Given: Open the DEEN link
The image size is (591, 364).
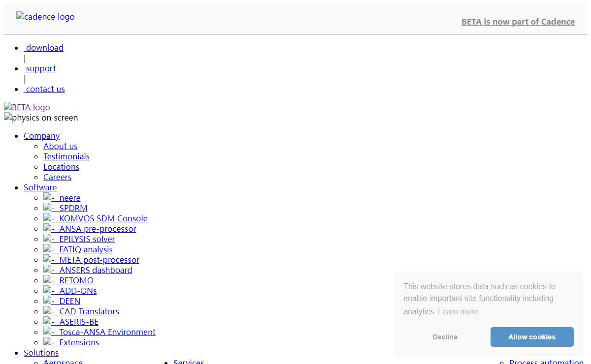Looking at the screenshot, I should [x=62, y=301].
